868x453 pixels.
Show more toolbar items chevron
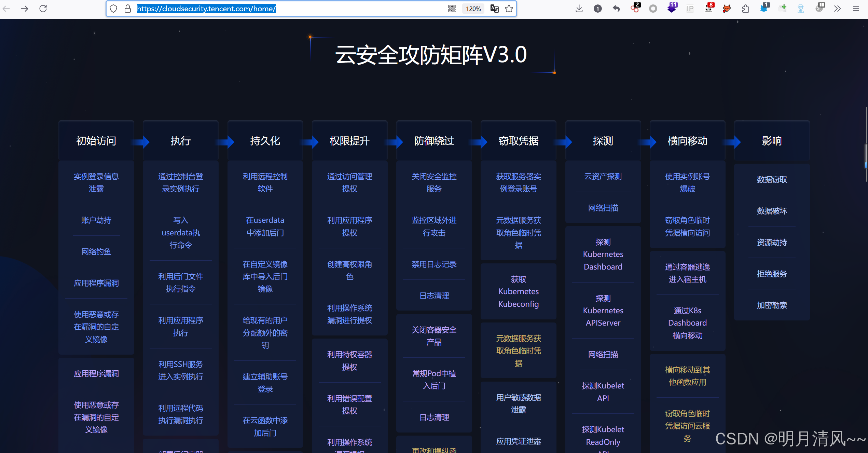[837, 9]
